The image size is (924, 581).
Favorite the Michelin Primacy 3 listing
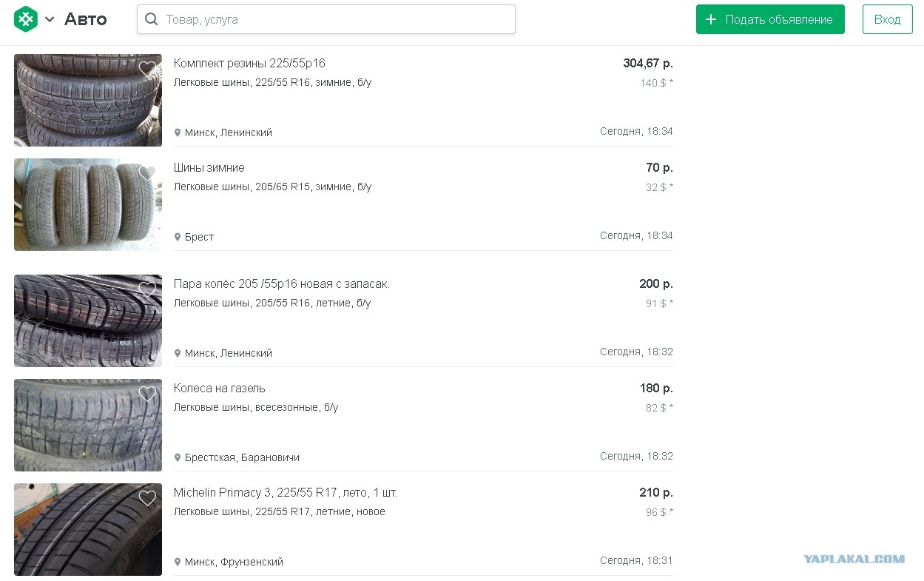point(147,498)
